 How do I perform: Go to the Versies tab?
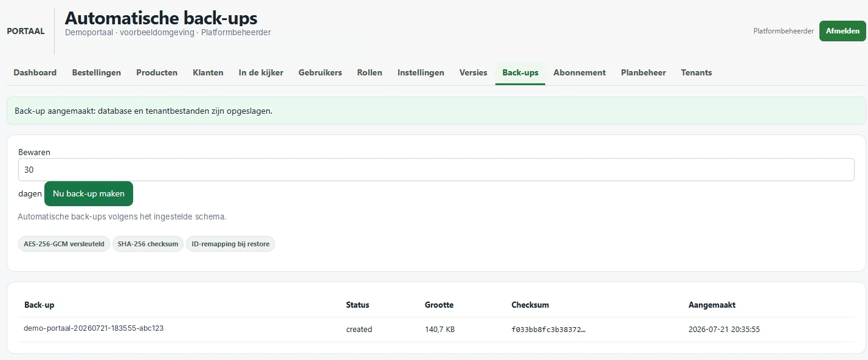(x=474, y=72)
